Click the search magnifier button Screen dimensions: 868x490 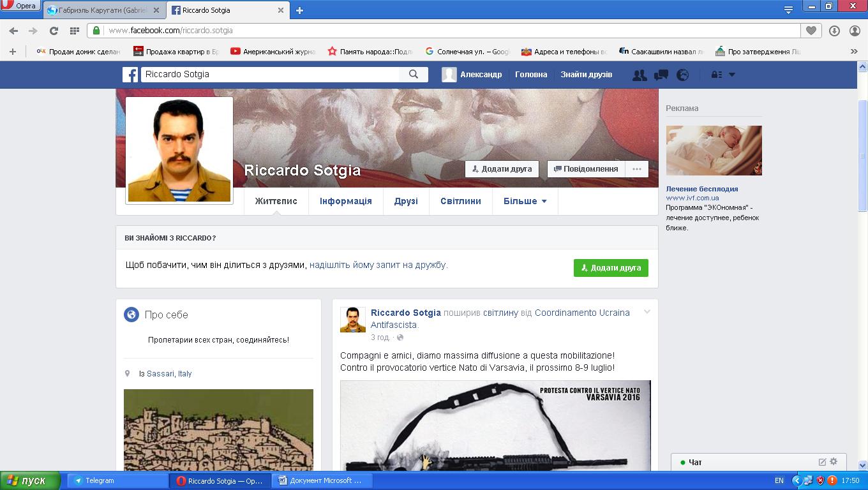[x=414, y=75]
